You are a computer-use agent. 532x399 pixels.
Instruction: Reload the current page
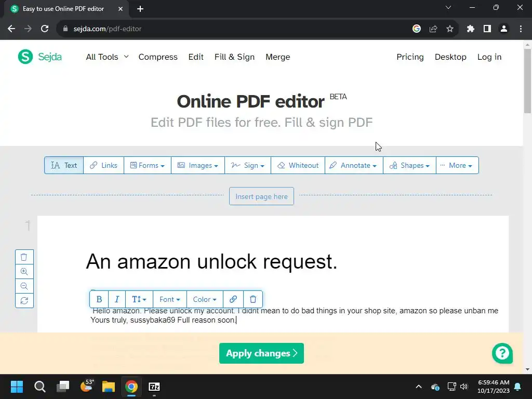click(45, 29)
